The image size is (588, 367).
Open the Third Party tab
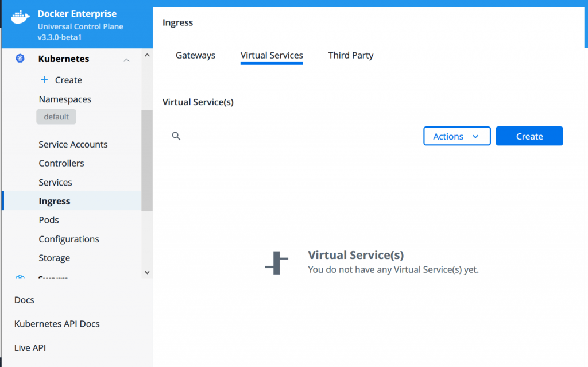[351, 55]
